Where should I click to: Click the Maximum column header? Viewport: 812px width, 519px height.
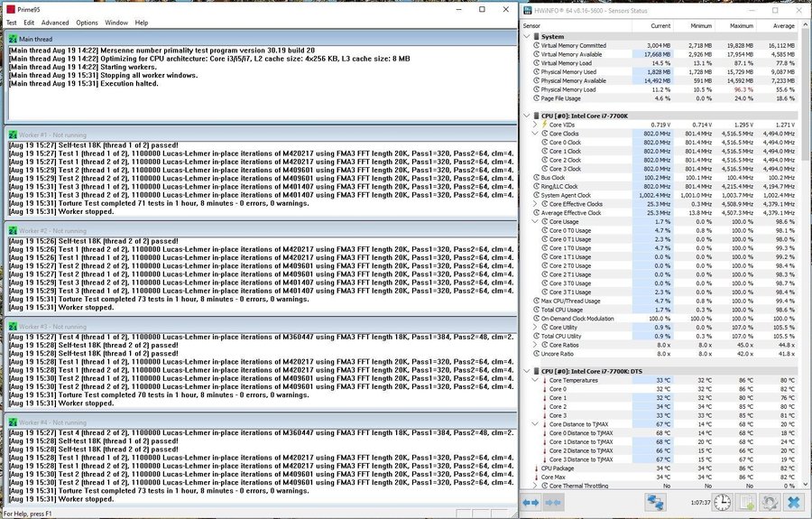point(735,25)
